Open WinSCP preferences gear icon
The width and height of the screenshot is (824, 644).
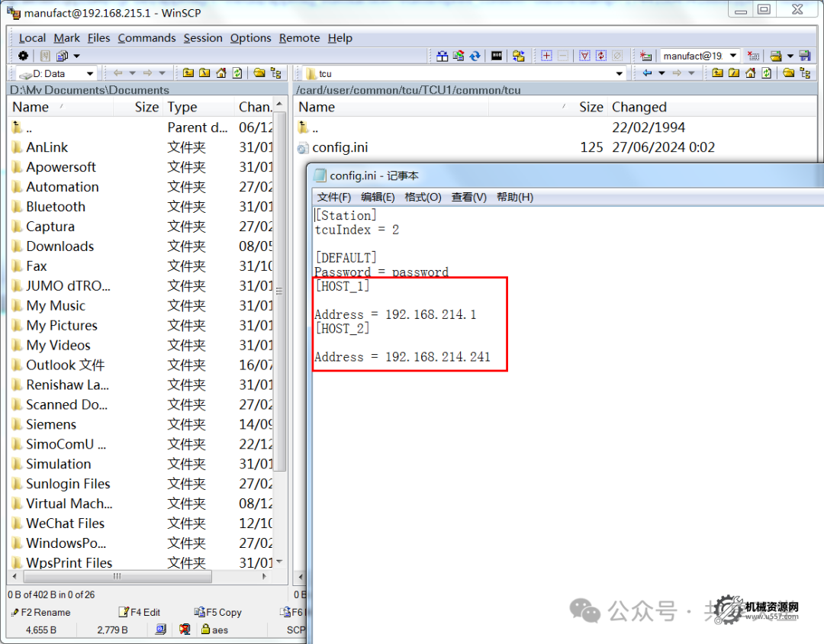point(22,56)
